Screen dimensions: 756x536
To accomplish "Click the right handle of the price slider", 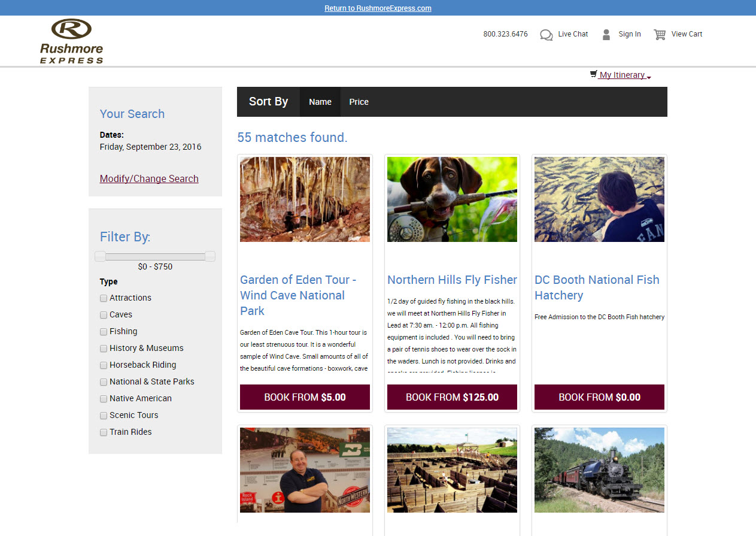I will 210,256.
